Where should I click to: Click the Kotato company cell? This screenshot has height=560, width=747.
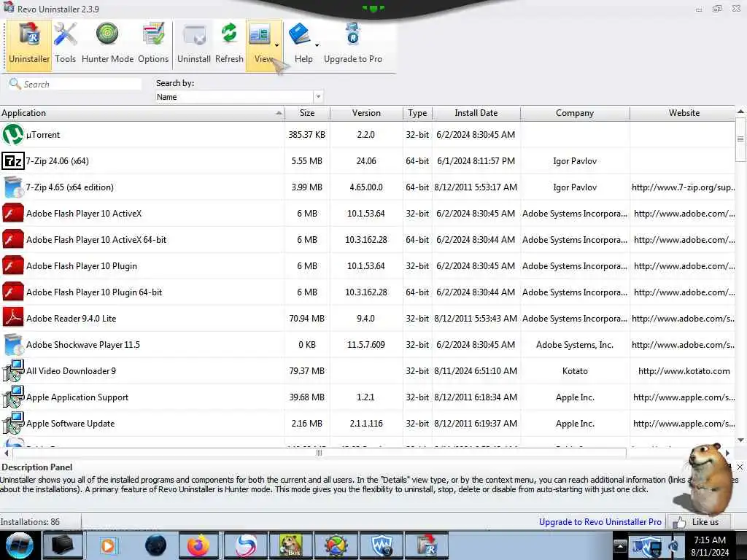pyautogui.click(x=575, y=371)
